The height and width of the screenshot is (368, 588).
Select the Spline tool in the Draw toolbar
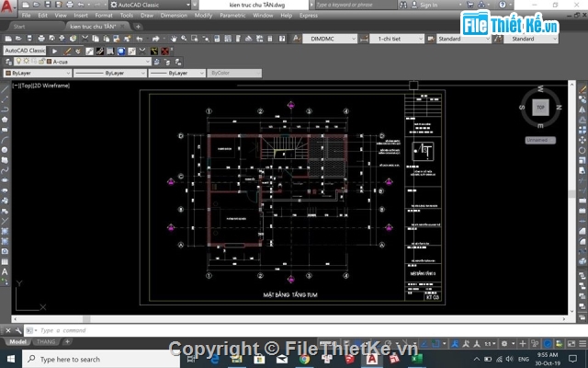(x=5, y=170)
